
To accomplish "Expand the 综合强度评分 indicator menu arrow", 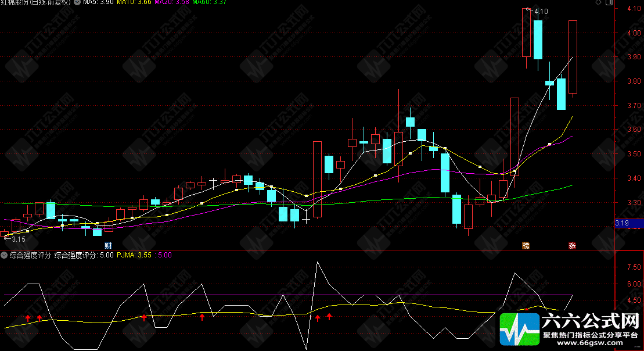I will (x=4, y=255).
